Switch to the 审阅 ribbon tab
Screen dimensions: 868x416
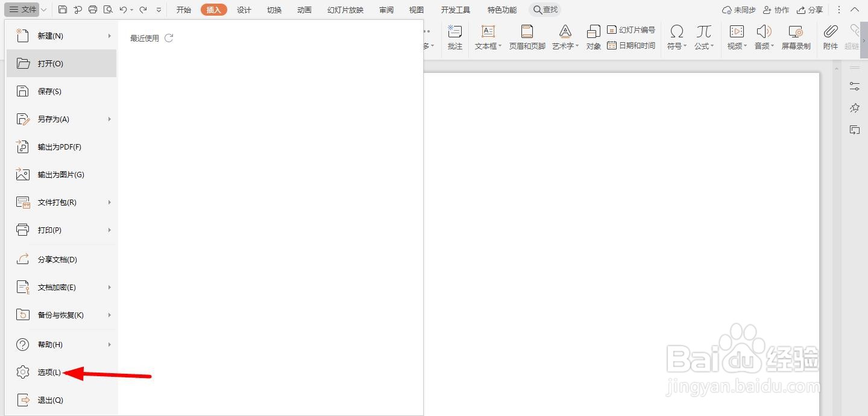coord(386,10)
